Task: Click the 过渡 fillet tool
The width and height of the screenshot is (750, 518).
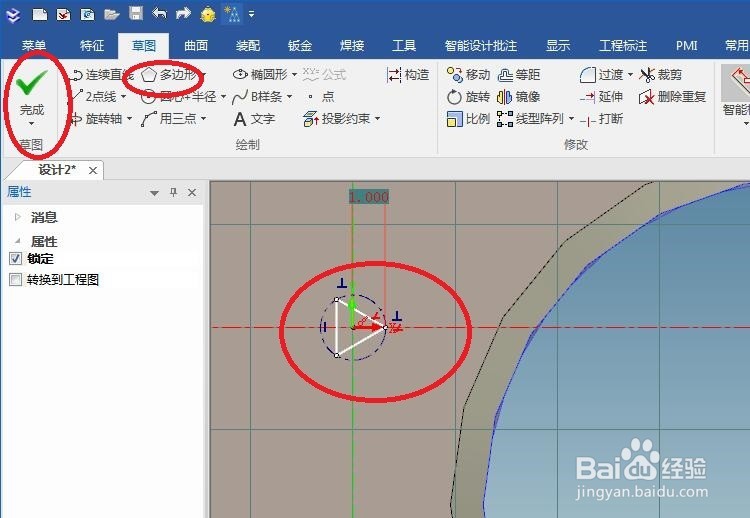Action: tap(601, 75)
